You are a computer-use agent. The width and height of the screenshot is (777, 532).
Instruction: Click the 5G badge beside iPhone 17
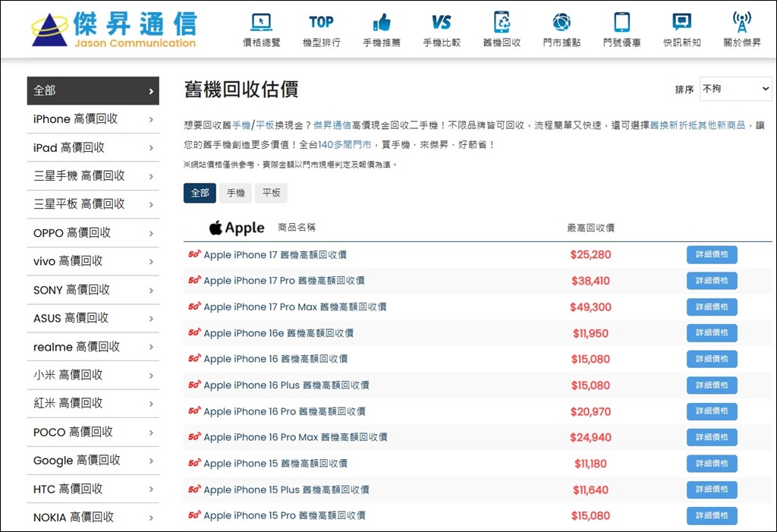[195, 254]
